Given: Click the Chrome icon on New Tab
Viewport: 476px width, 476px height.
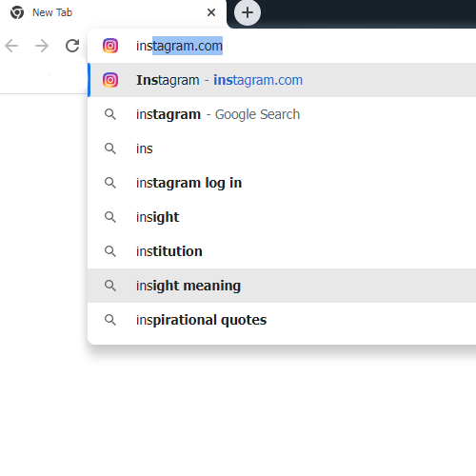Looking at the screenshot, I should (17, 12).
